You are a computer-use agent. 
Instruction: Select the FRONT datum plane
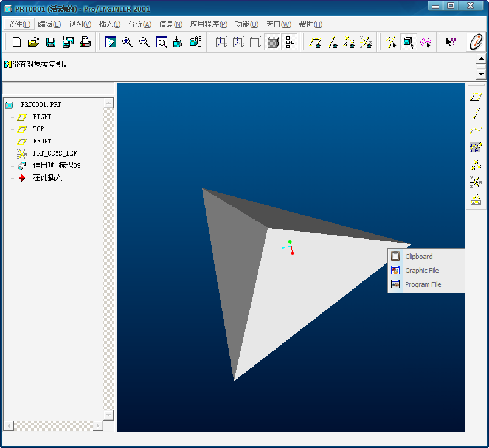click(42, 141)
